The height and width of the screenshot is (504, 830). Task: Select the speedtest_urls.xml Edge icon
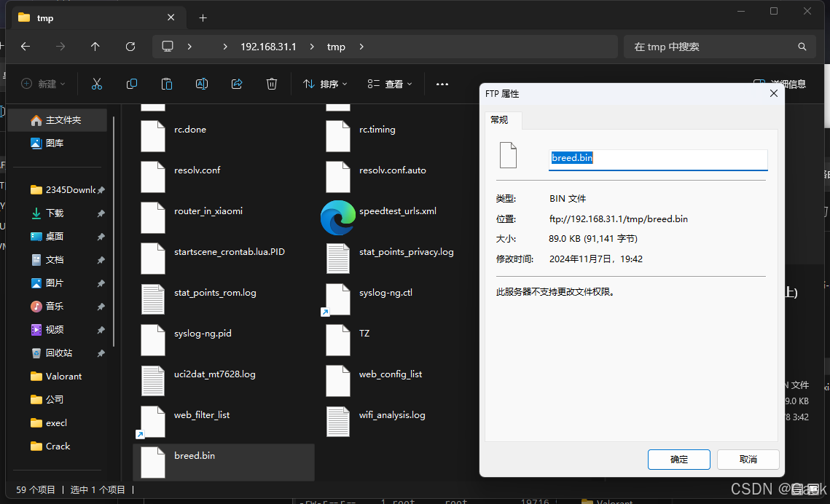tap(337, 217)
